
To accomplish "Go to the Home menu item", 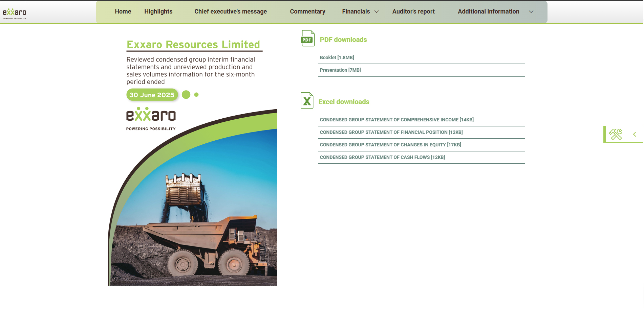I will coord(123,11).
